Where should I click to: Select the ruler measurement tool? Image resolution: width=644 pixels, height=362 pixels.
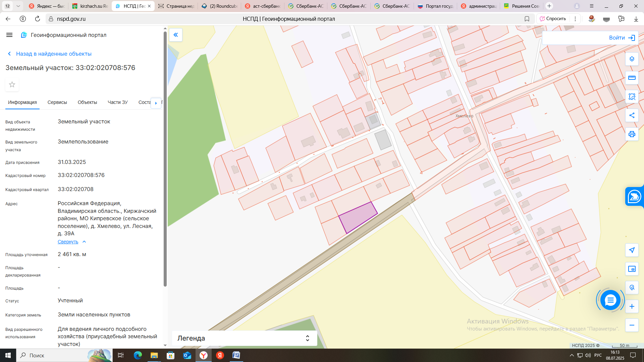[632, 78]
